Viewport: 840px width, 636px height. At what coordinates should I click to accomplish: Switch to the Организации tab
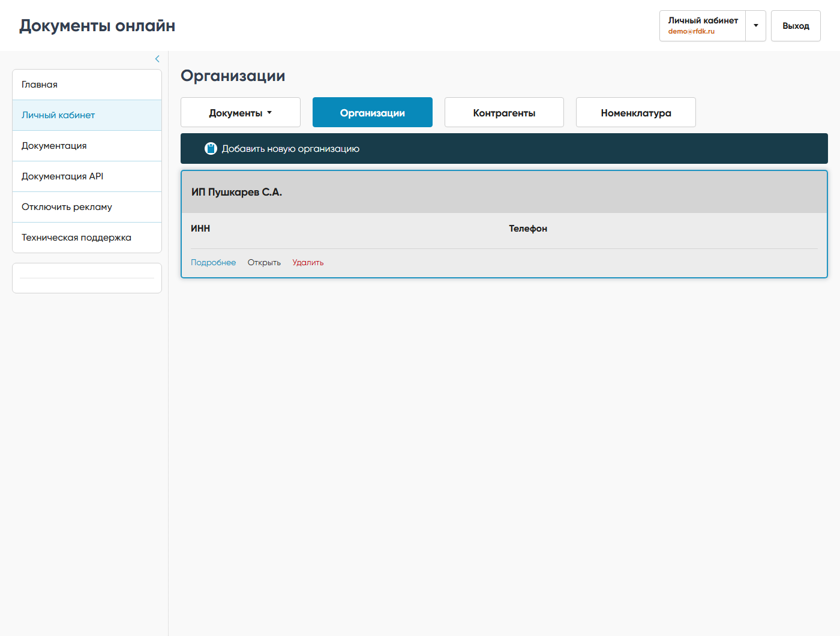(x=373, y=112)
